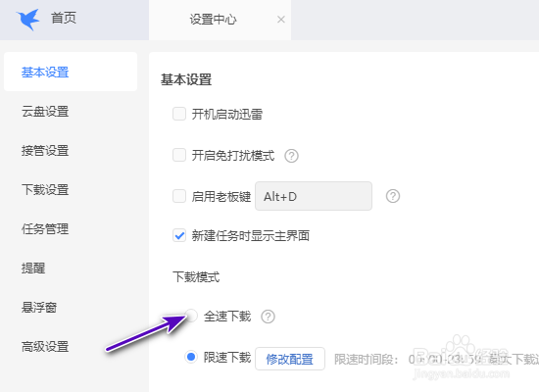Click the Alt+D hotkey input field

tap(314, 196)
